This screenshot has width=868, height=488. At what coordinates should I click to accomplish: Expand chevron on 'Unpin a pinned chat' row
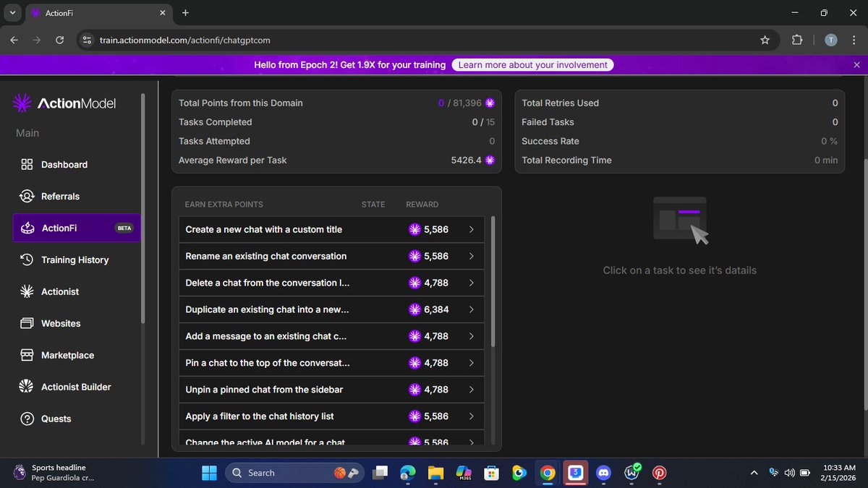pos(471,390)
